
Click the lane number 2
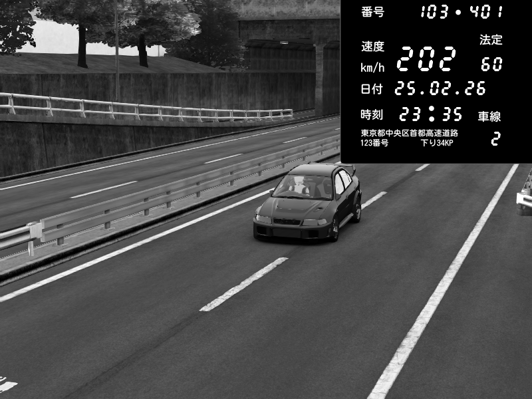click(495, 139)
